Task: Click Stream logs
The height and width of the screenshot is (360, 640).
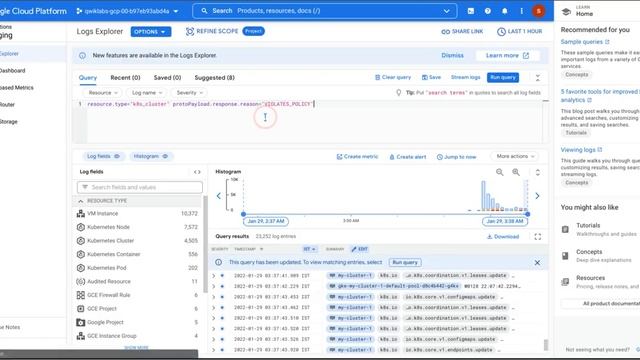Action: pos(465,78)
